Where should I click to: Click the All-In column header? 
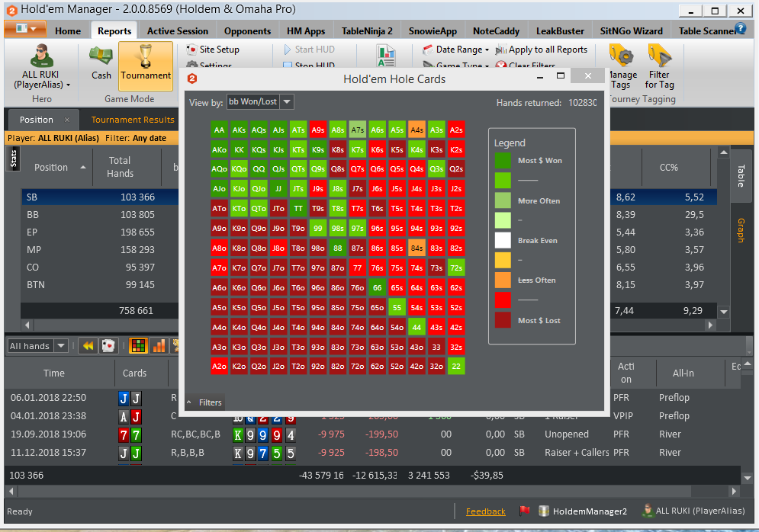tap(683, 373)
